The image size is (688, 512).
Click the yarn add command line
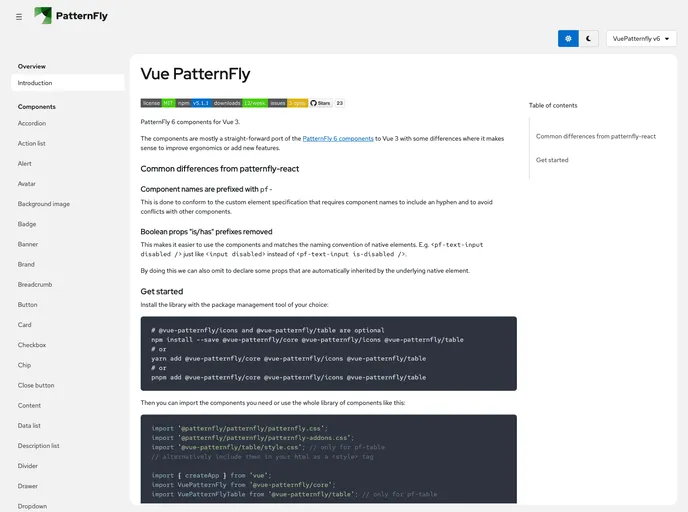pos(288,358)
